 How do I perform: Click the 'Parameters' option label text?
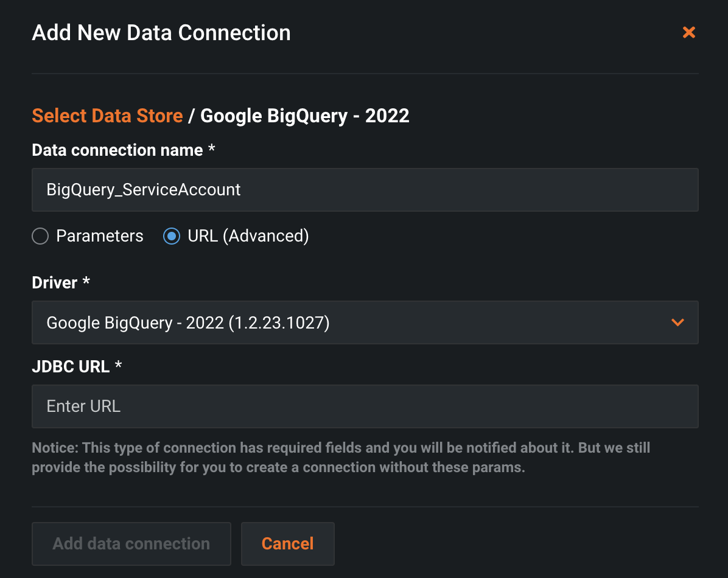pos(100,236)
